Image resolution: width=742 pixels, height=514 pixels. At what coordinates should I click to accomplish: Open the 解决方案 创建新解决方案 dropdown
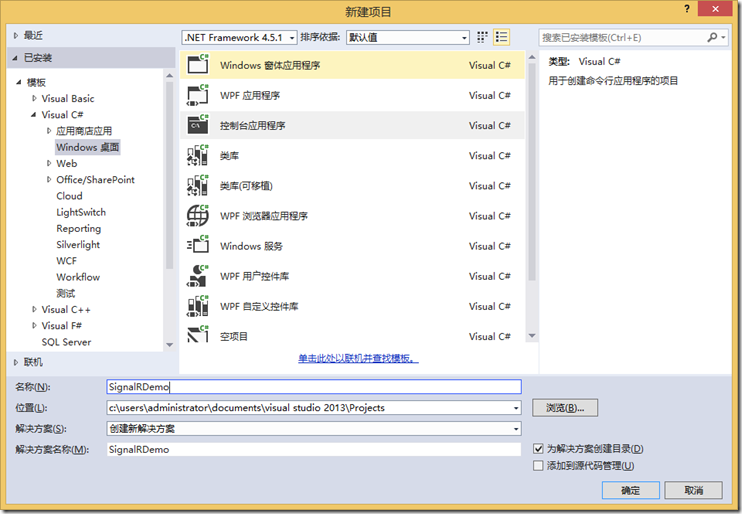(314, 429)
